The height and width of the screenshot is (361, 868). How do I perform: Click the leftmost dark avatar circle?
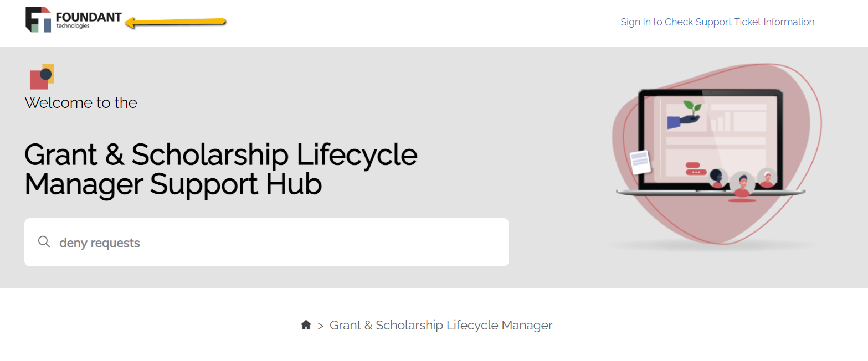point(717,178)
